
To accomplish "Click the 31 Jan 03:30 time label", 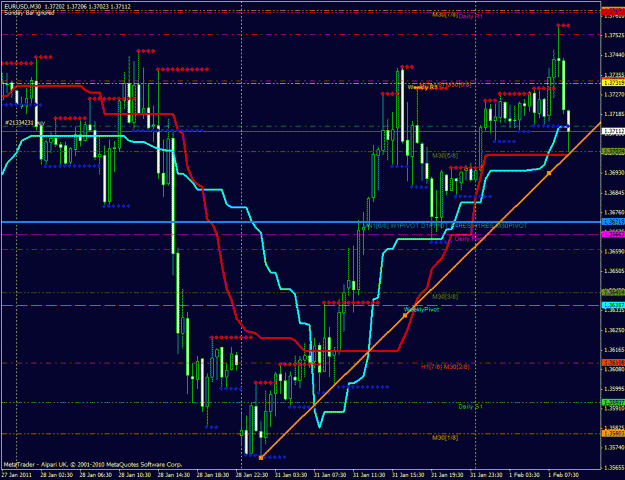I will point(289,476).
